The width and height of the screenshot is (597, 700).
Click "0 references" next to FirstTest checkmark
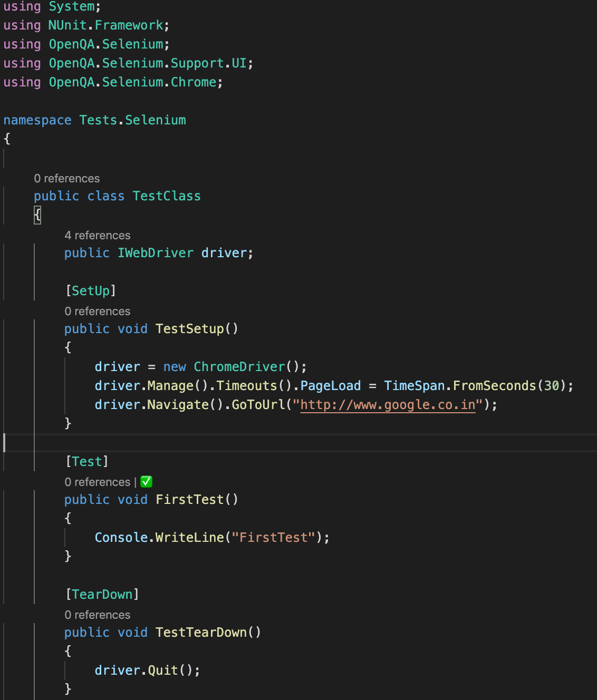(x=97, y=482)
